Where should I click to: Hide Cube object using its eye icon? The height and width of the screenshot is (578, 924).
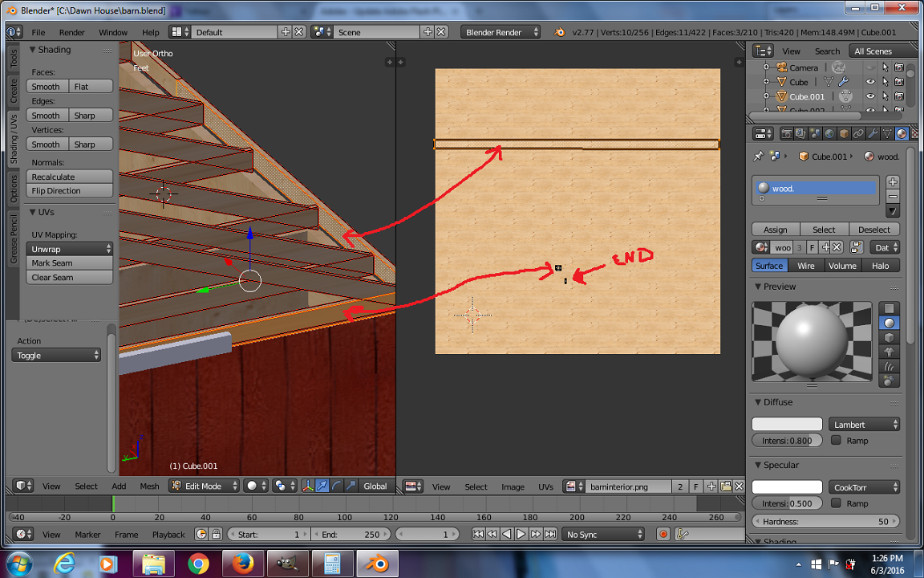(870, 82)
